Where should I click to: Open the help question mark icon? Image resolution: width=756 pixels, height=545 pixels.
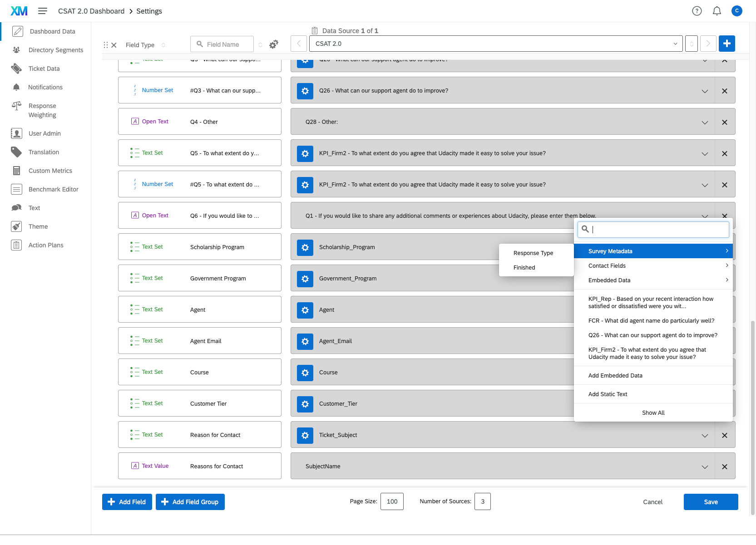(x=697, y=11)
